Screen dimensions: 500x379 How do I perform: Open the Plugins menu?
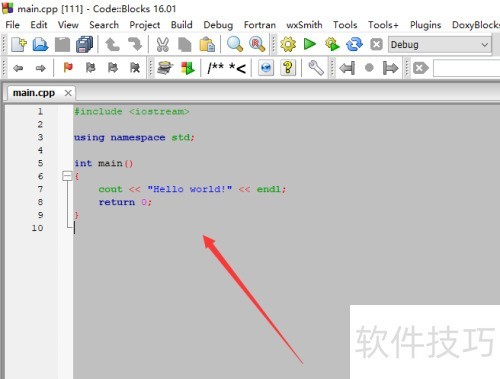425,25
